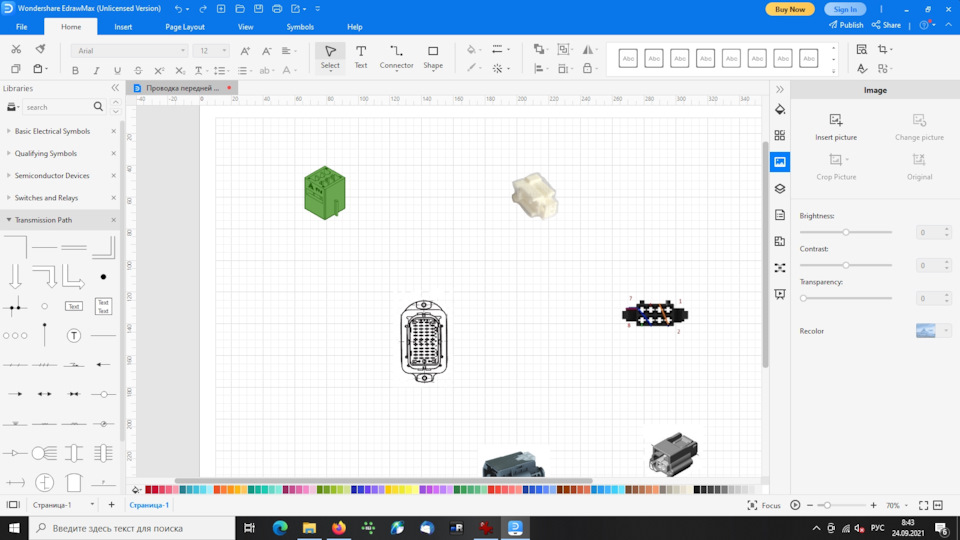Click the Windows taskbar search box
This screenshot has width=960, height=540.
[x=132, y=528]
